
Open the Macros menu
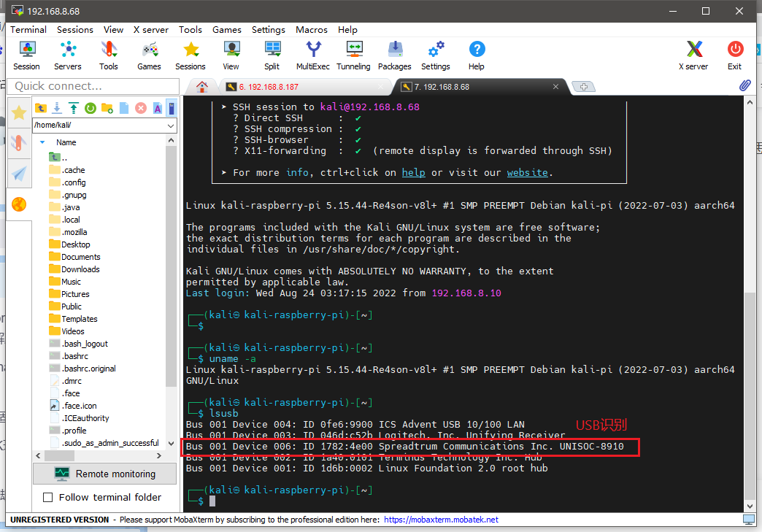coord(312,30)
